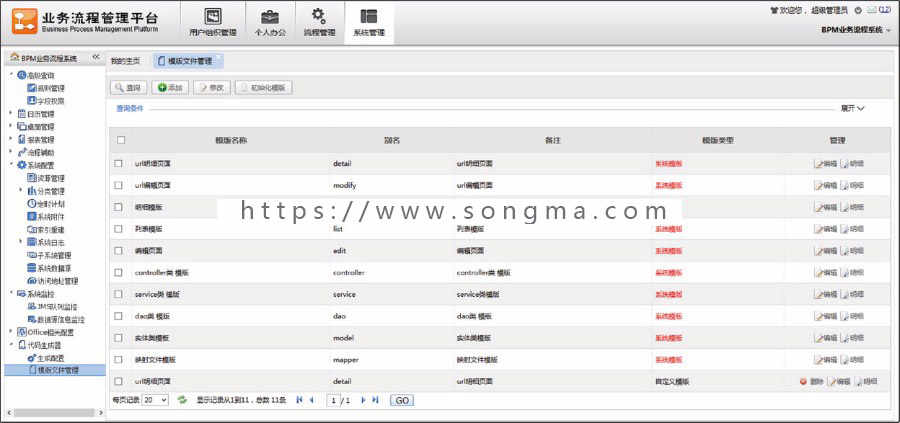Check the row with alias controller
Screen dimensions: 900x423
tap(118, 273)
